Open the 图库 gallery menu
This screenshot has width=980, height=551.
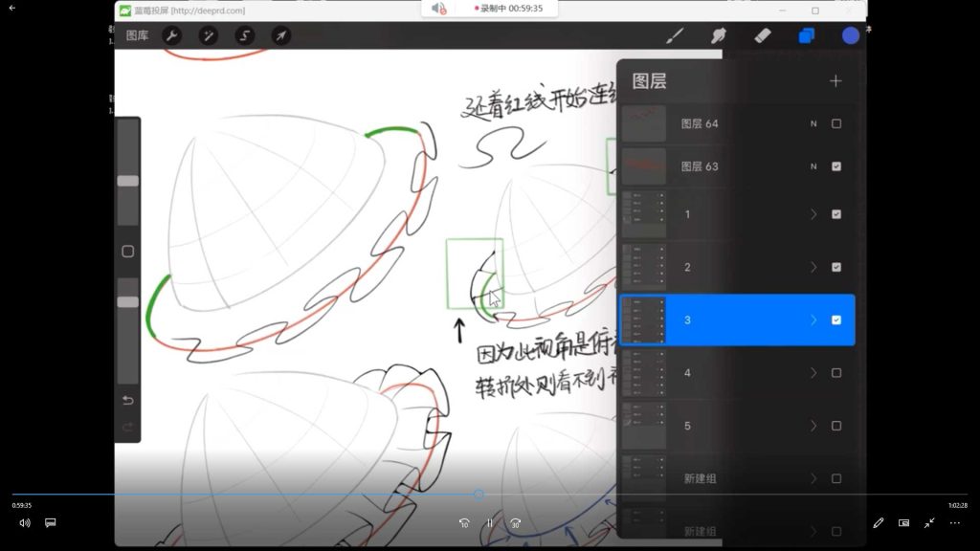[138, 35]
